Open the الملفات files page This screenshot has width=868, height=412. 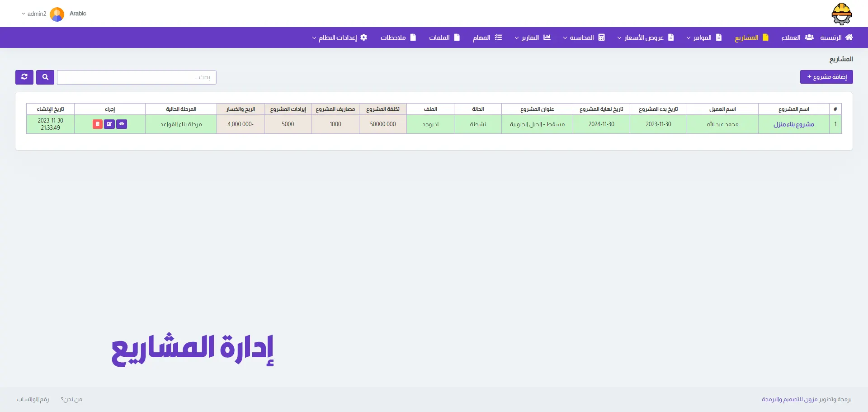tap(444, 38)
